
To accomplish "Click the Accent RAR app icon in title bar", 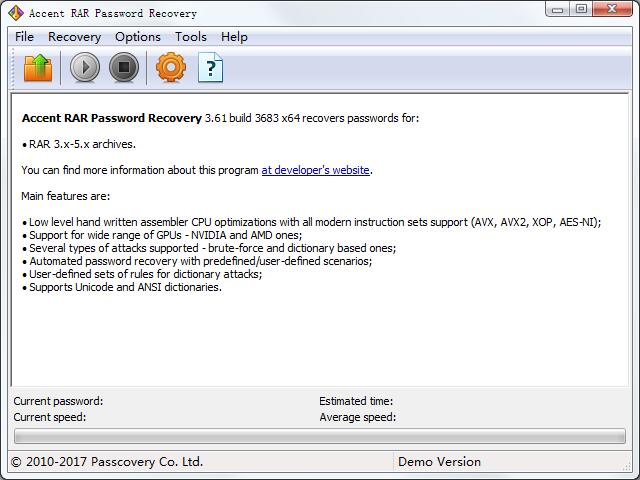I will pyautogui.click(x=16, y=13).
